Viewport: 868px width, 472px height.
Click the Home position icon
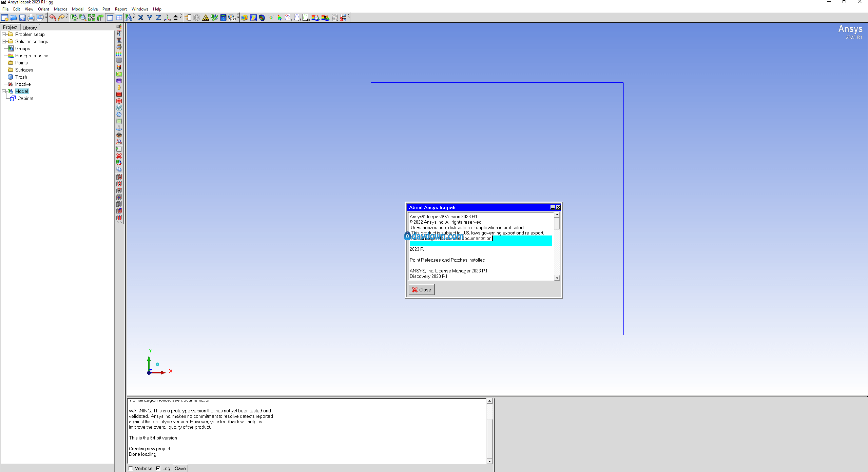(74, 18)
